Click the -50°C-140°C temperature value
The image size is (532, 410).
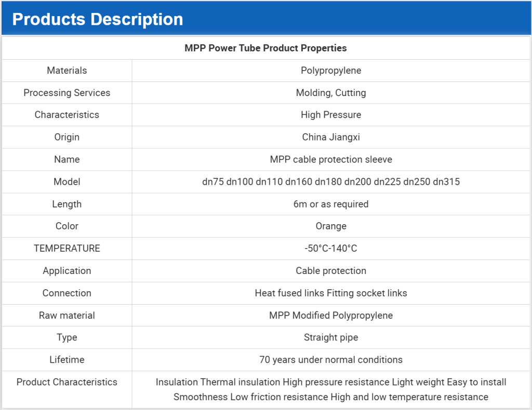pyautogui.click(x=331, y=249)
